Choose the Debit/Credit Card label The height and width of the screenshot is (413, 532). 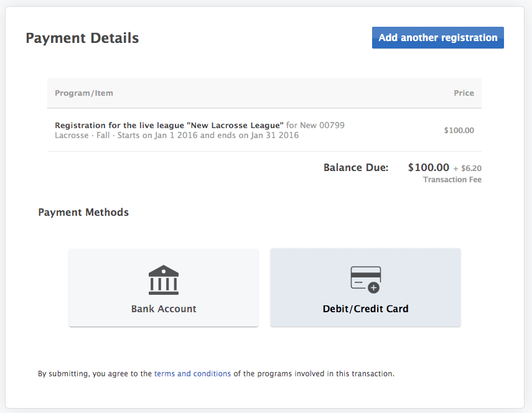pos(365,309)
